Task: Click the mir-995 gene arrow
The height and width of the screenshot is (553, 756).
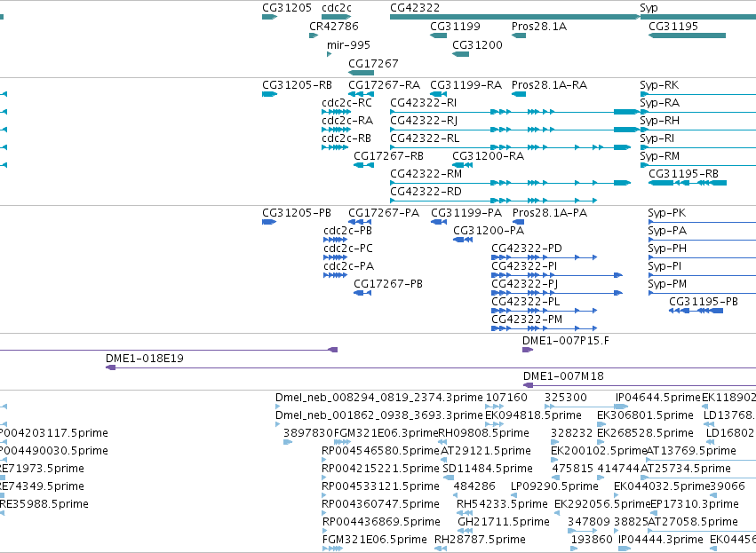Action: 330,54
